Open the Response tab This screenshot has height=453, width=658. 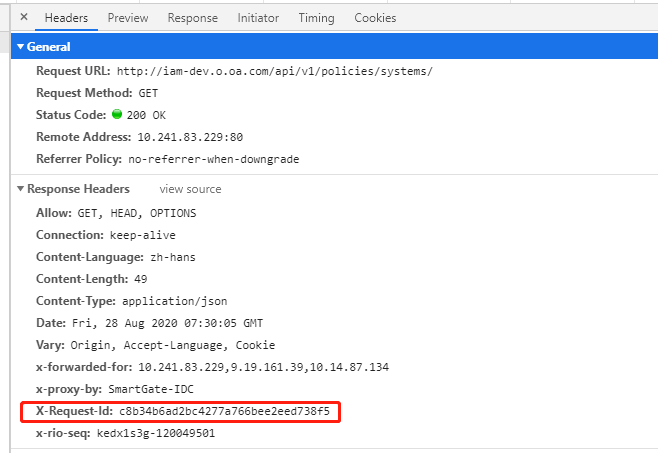pyautogui.click(x=193, y=18)
